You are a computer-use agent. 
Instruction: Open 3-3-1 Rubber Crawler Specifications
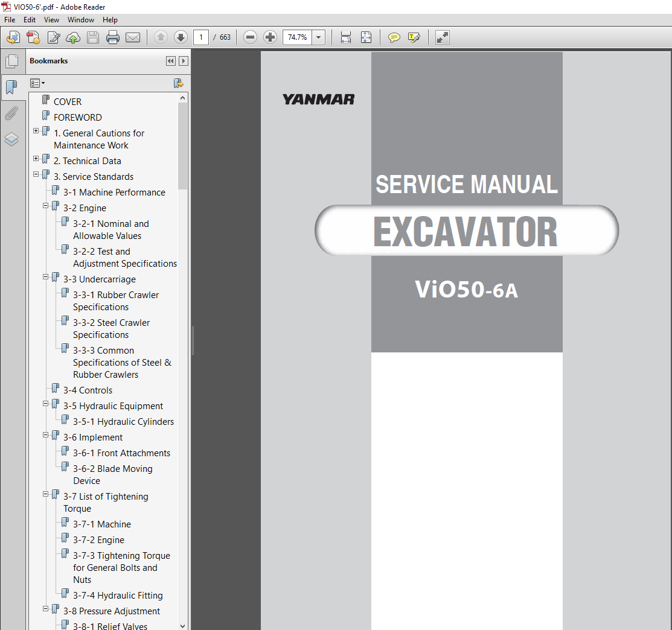116,301
